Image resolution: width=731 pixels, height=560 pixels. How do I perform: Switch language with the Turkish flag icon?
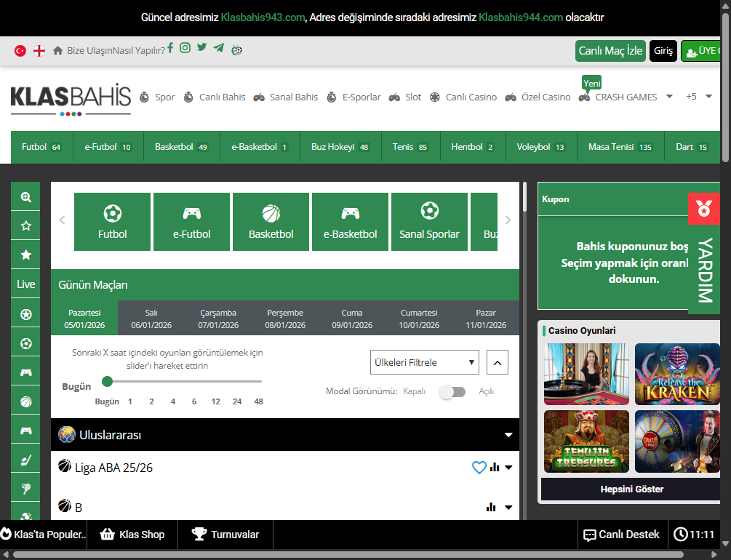point(20,51)
